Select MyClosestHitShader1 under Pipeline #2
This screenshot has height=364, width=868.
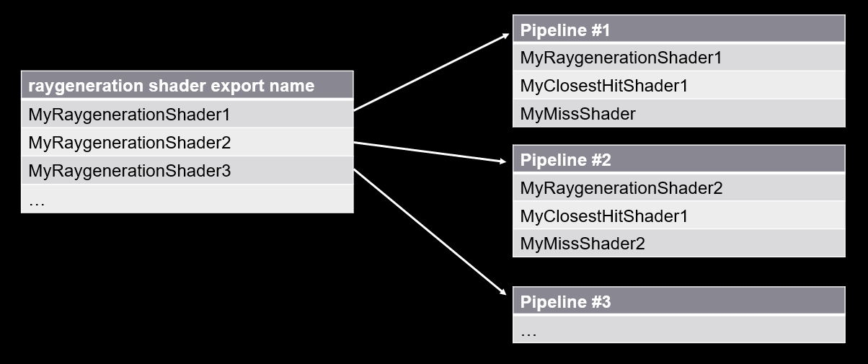(x=678, y=216)
